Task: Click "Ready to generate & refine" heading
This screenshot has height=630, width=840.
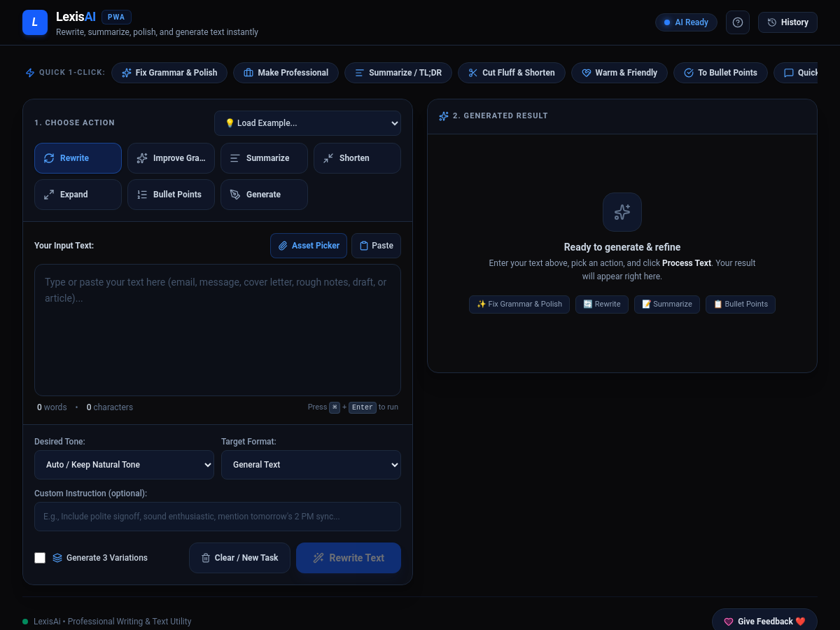Action: click(622, 247)
